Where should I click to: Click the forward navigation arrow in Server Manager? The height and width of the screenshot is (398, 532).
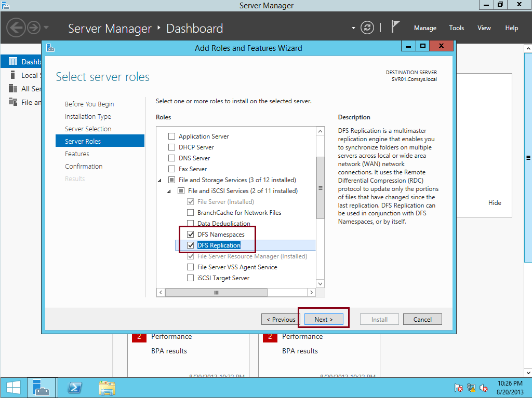pyautogui.click(x=34, y=28)
